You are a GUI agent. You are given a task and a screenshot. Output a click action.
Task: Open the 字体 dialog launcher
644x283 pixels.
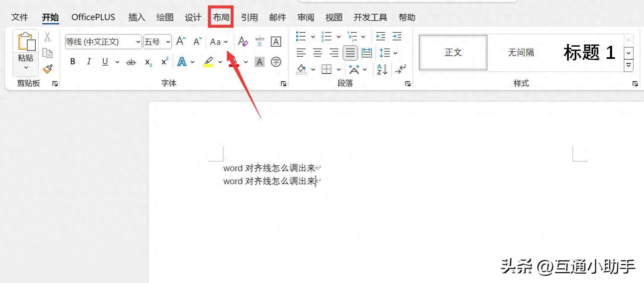[284, 84]
